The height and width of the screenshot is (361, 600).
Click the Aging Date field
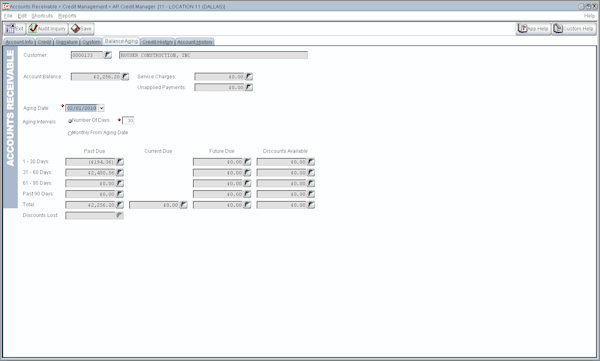coord(82,108)
